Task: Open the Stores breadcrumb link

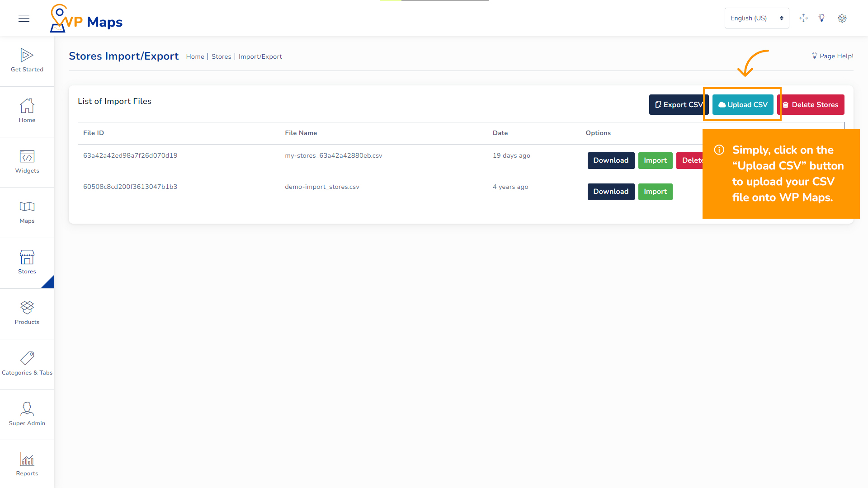Action: 221,56
